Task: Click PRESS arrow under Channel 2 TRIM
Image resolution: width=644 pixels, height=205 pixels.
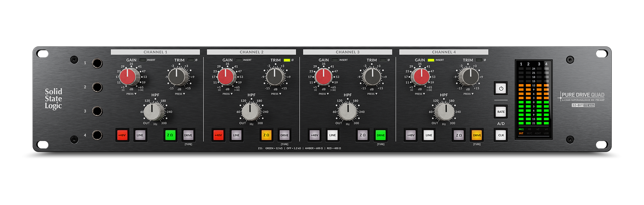Action: tap(277, 94)
